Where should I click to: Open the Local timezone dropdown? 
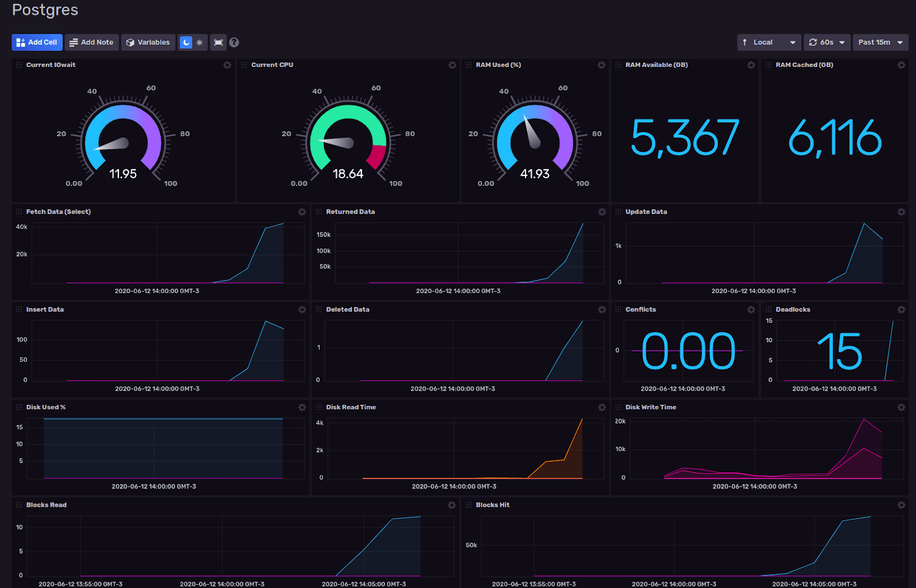tap(769, 42)
